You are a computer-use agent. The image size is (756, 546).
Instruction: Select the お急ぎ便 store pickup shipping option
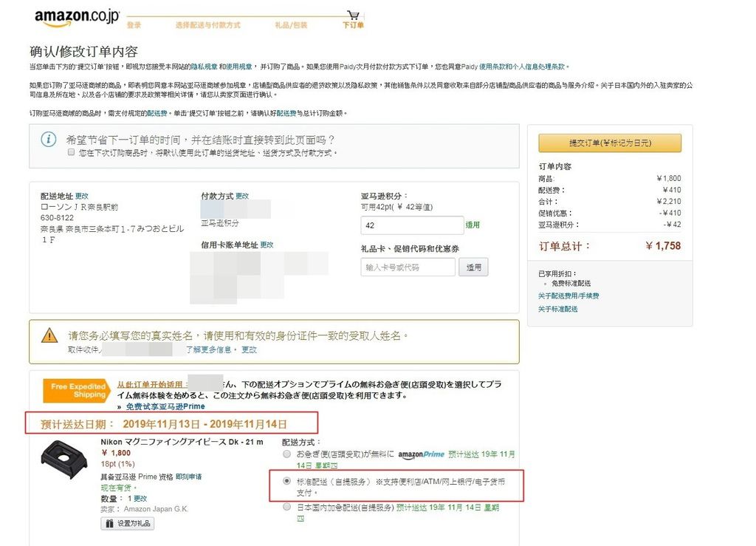tap(287, 454)
